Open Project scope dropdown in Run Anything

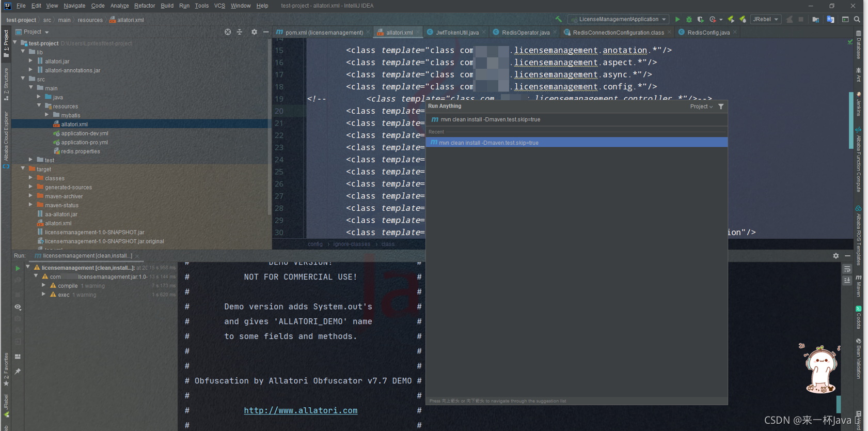[x=701, y=106]
